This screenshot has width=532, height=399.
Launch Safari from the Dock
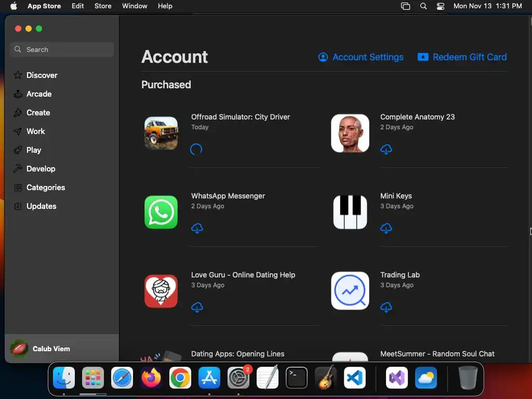click(x=122, y=378)
